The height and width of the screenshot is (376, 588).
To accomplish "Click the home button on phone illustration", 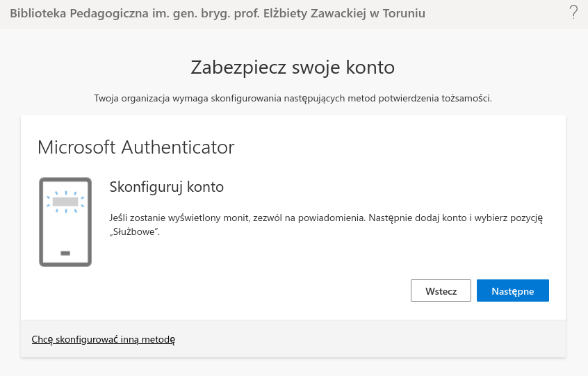I will click(x=65, y=253).
